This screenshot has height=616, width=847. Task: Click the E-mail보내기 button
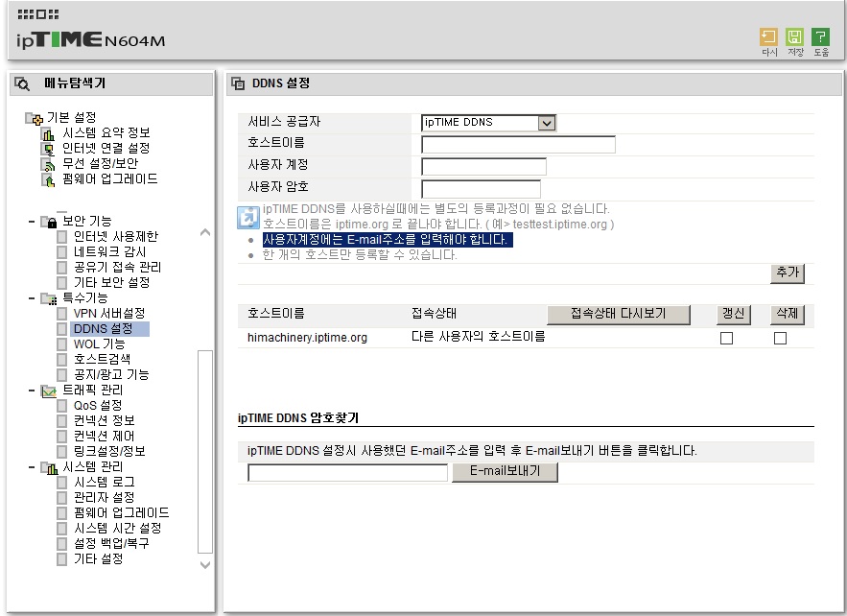tap(506, 472)
